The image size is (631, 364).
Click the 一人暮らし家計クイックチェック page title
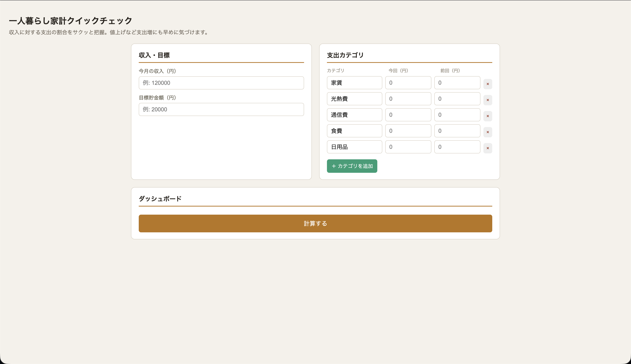click(x=70, y=21)
